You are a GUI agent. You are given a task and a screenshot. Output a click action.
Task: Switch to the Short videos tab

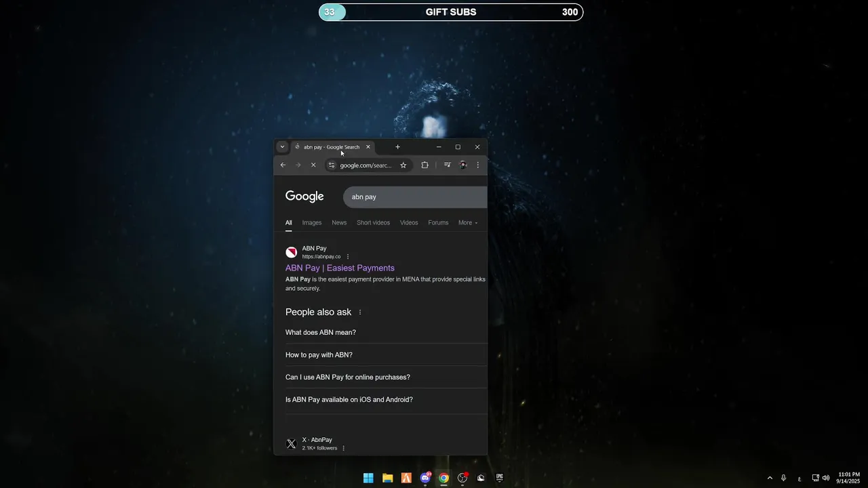pyautogui.click(x=373, y=222)
